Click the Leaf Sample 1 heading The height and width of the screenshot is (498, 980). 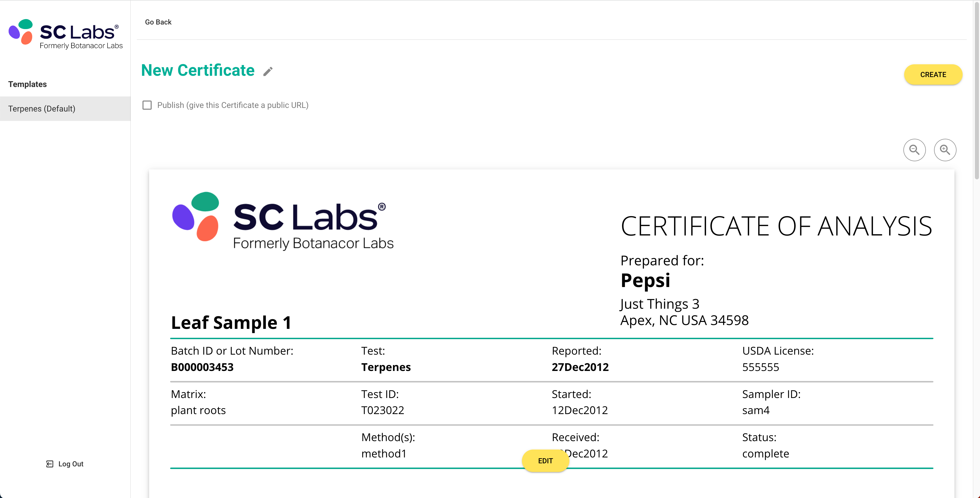[x=231, y=323]
